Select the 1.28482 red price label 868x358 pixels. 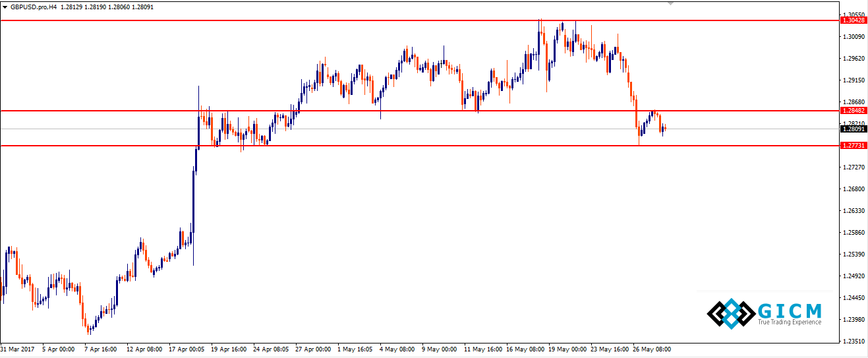[854, 111]
